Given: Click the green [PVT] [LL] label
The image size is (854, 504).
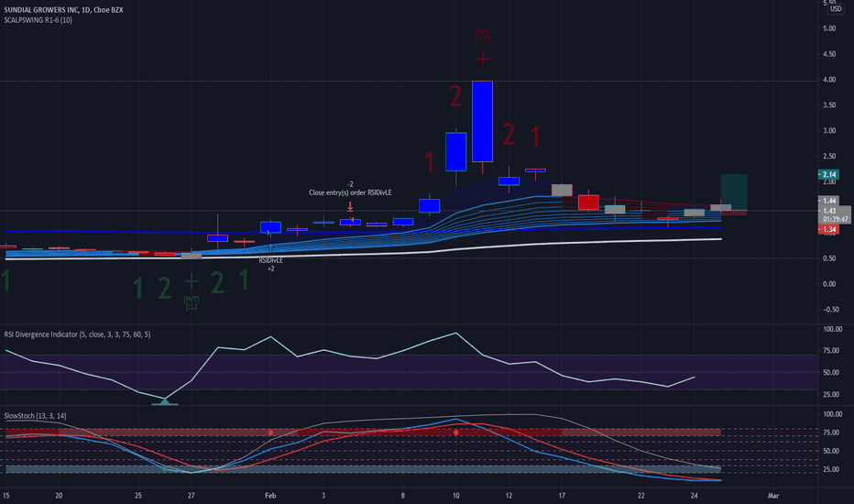Looking at the screenshot, I should tap(192, 303).
